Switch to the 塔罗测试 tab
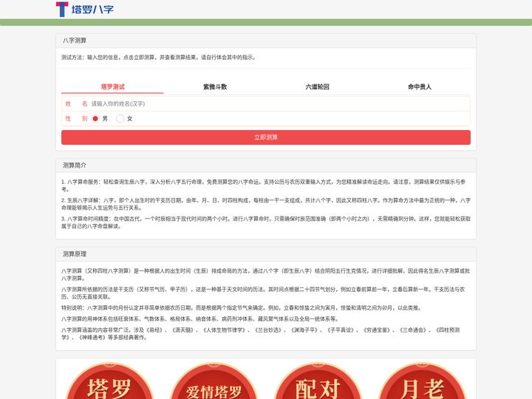The image size is (532, 399). [112, 86]
